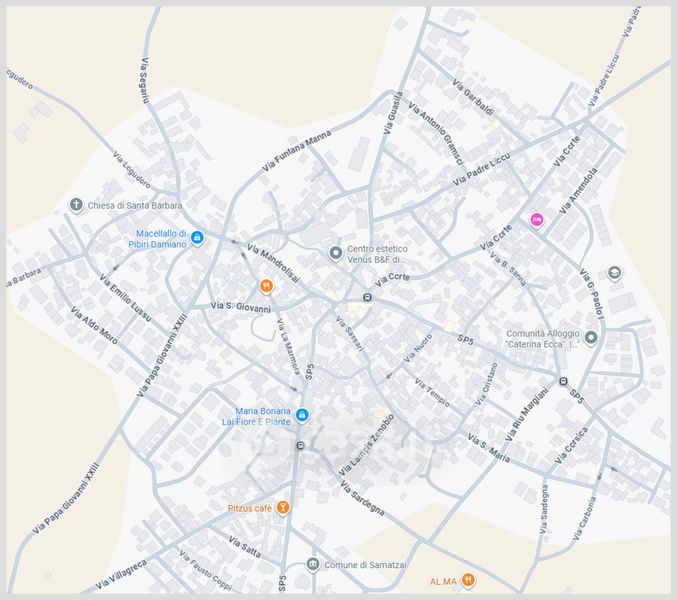677x600 pixels.
Task: Select the bus stop below Maria Bonaria shop
Action: coord(300,445)
